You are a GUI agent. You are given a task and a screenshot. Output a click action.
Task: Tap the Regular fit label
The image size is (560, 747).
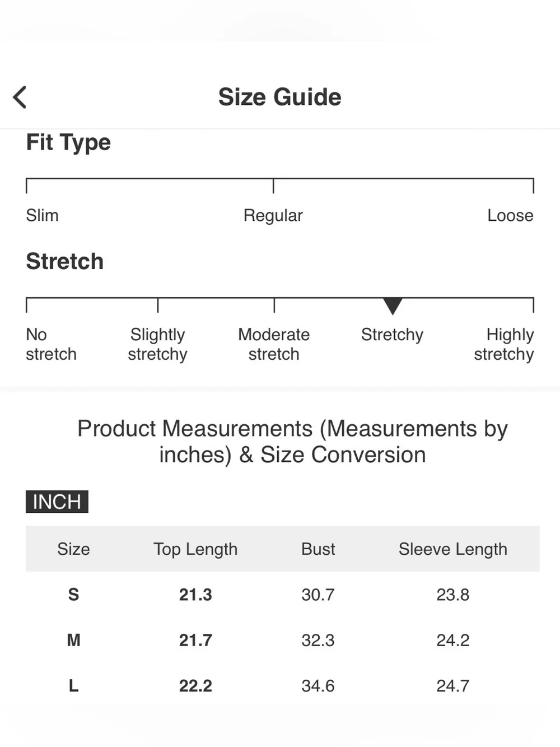tap(273, 216)
